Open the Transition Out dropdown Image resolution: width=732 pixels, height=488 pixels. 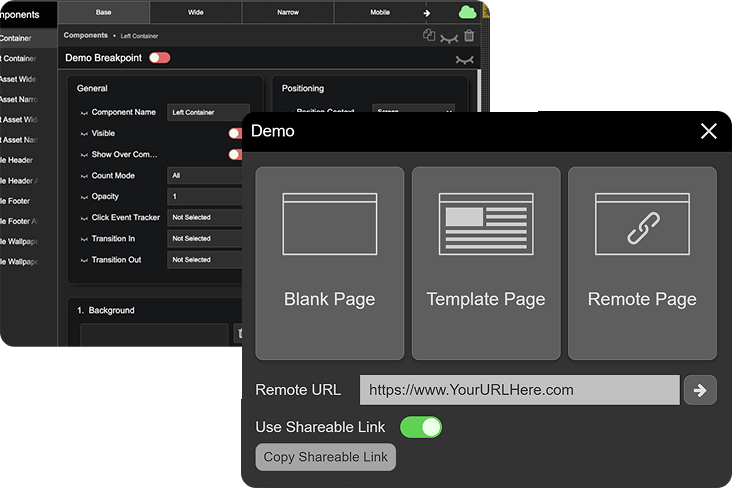205,260
